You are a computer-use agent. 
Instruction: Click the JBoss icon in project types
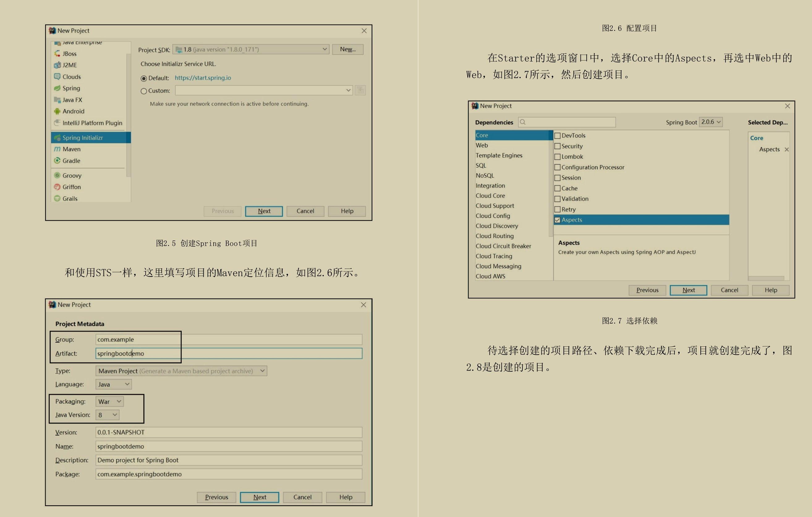(57, 53)
